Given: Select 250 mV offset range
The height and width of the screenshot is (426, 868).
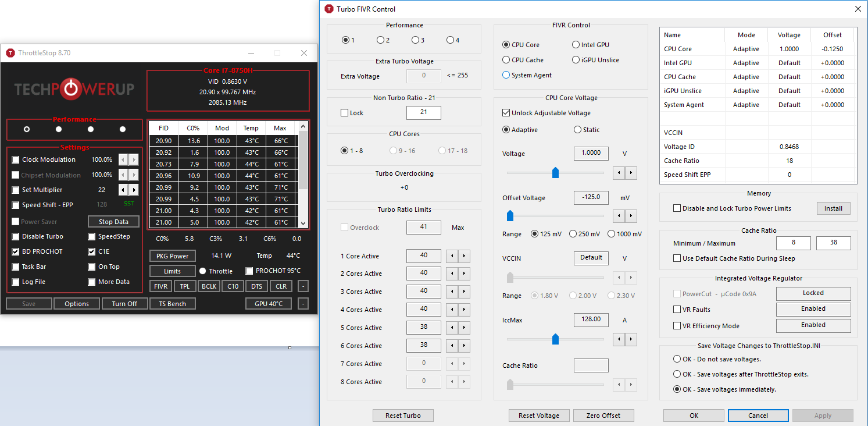Looking at the screenshot, I should coord(573,234).
